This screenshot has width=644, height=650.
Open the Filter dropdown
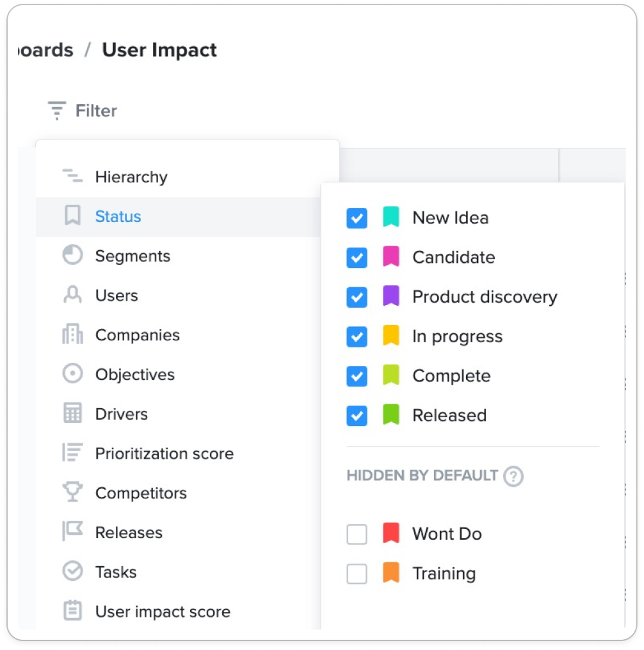point(82,111)
